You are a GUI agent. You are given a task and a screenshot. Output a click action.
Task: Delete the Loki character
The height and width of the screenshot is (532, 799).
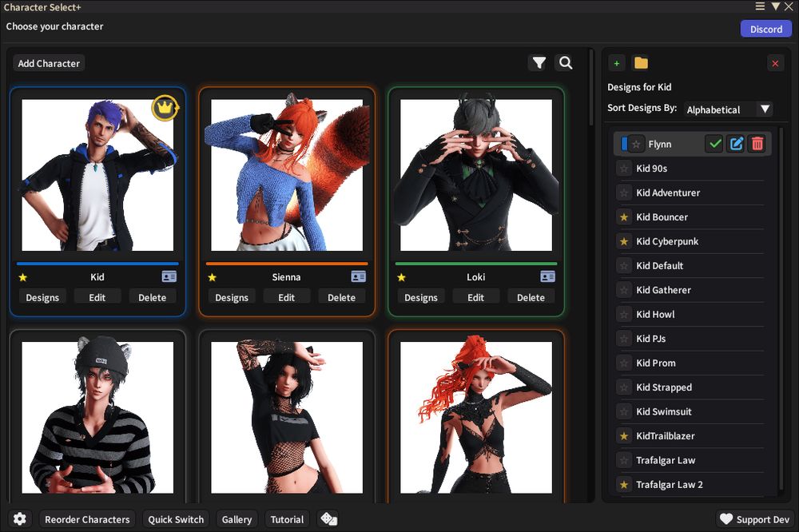(x=531, y=297)
